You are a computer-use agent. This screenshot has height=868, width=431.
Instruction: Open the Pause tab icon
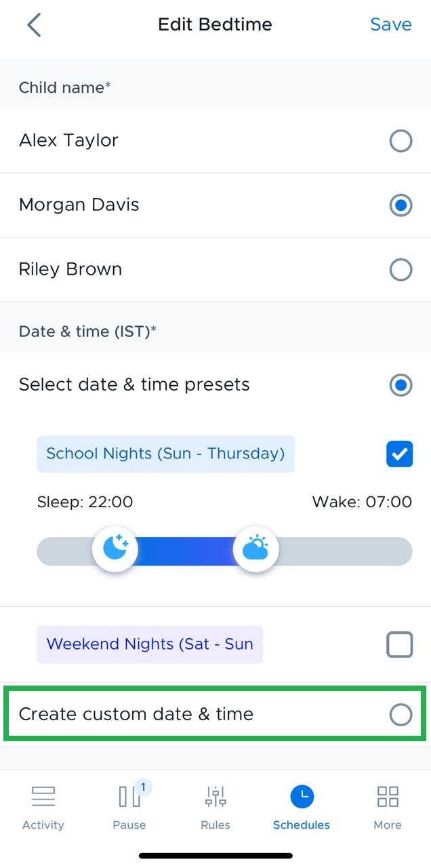pos(129,797)
